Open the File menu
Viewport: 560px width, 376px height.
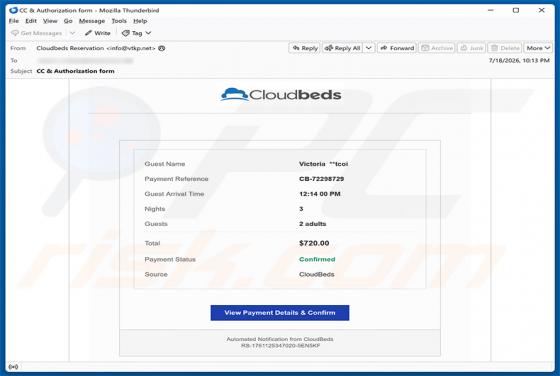pyautogui.click(x=14, y=21)
